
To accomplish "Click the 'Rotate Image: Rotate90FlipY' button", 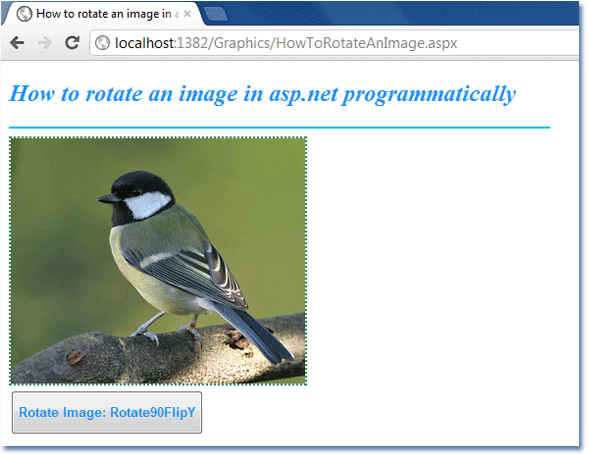I will [107, 412].
